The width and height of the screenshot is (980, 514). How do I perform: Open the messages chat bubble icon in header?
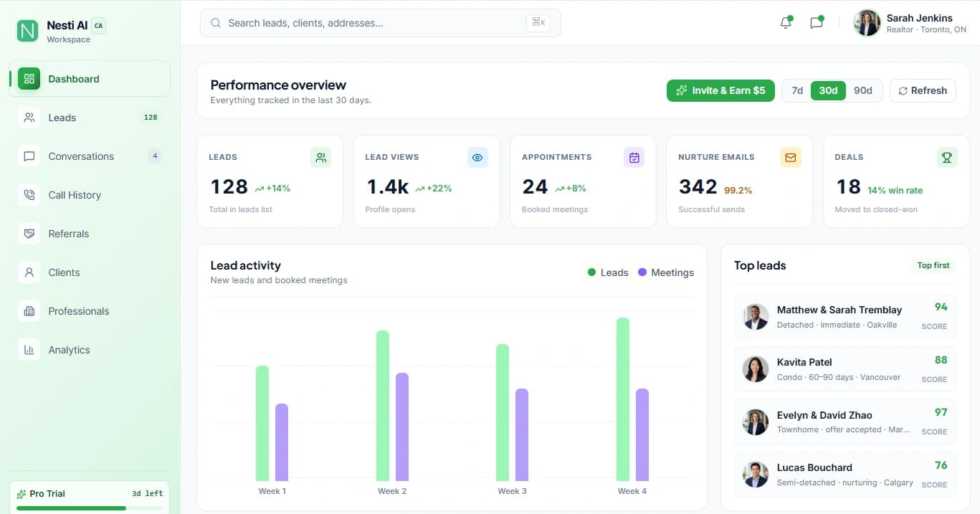817,23
